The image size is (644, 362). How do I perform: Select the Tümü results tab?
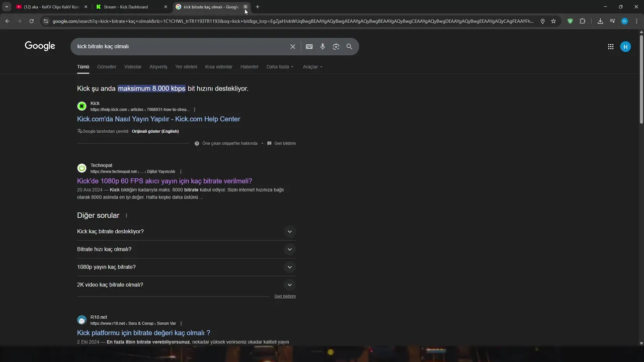pyautogui.click(x=83, y=67)
